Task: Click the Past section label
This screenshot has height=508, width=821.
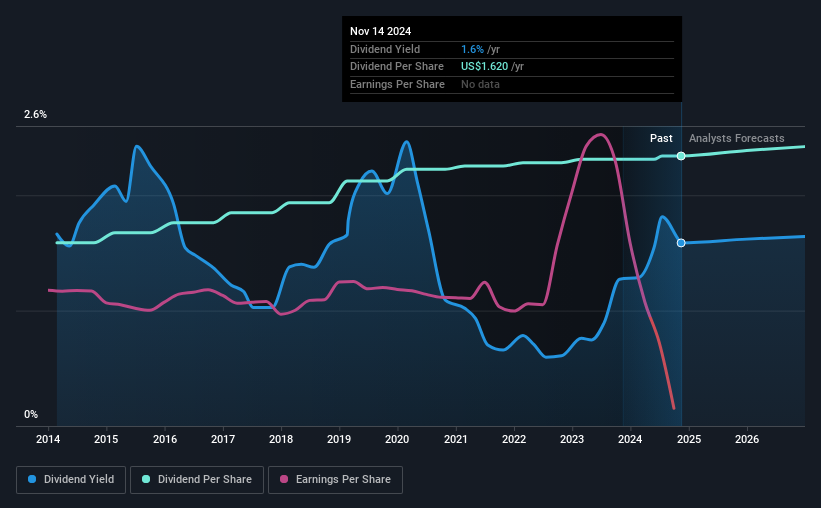Action: (661, 138)
